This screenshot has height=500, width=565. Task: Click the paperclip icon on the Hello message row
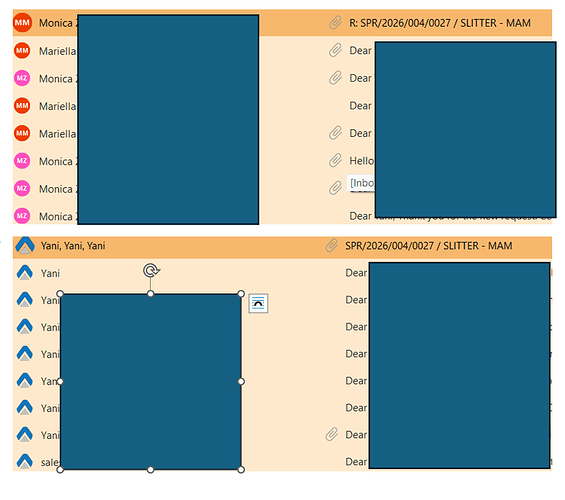click(x=335, y=160)
